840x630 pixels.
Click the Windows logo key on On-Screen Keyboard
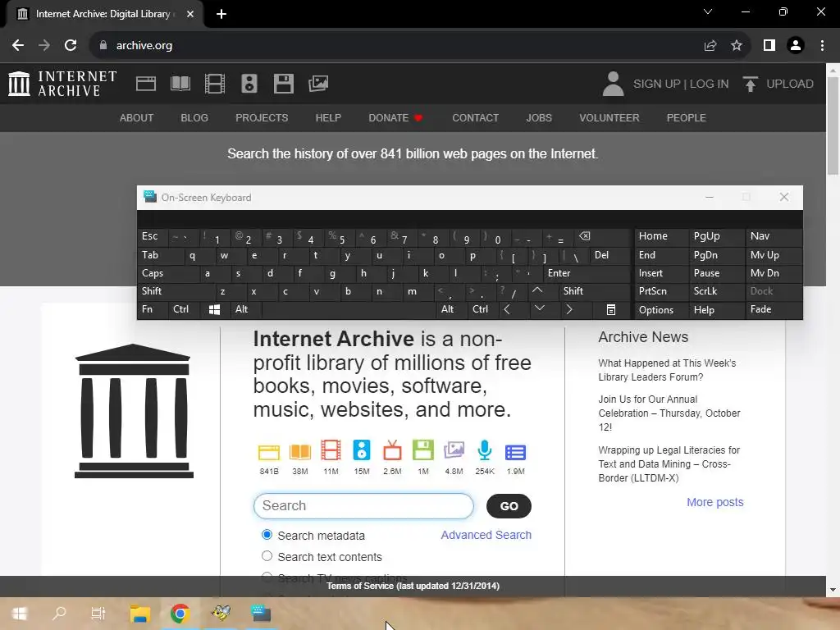[214, 309]
